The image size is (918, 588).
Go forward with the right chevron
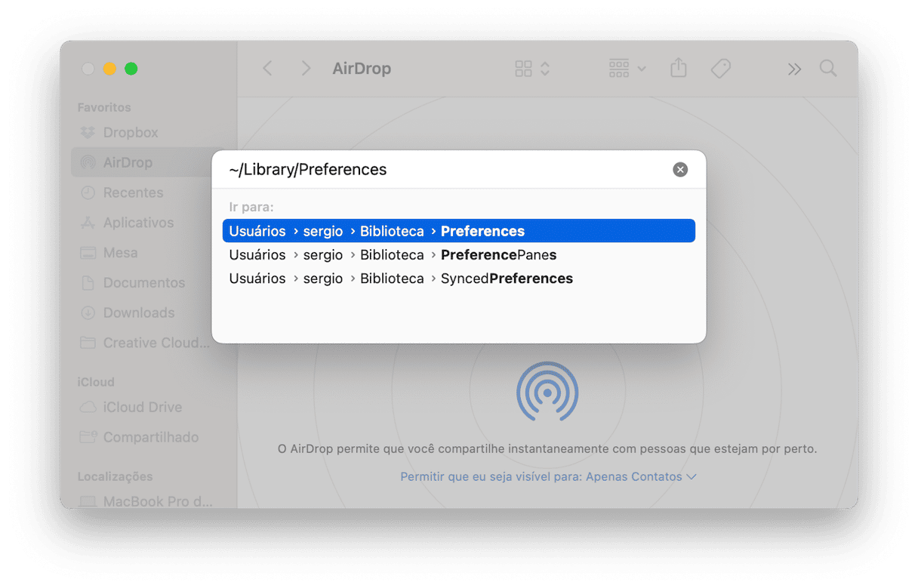tap(306, 69)
